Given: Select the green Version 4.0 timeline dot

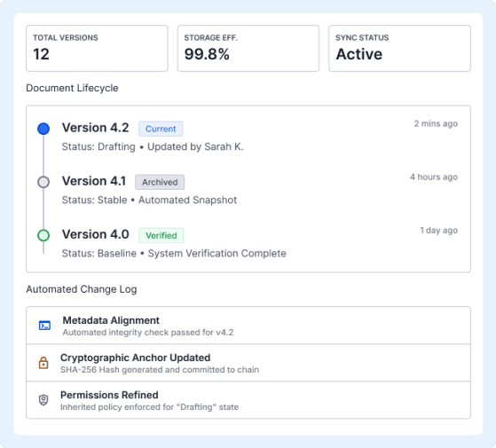Looking at the screenshot, I should point(43,236).
